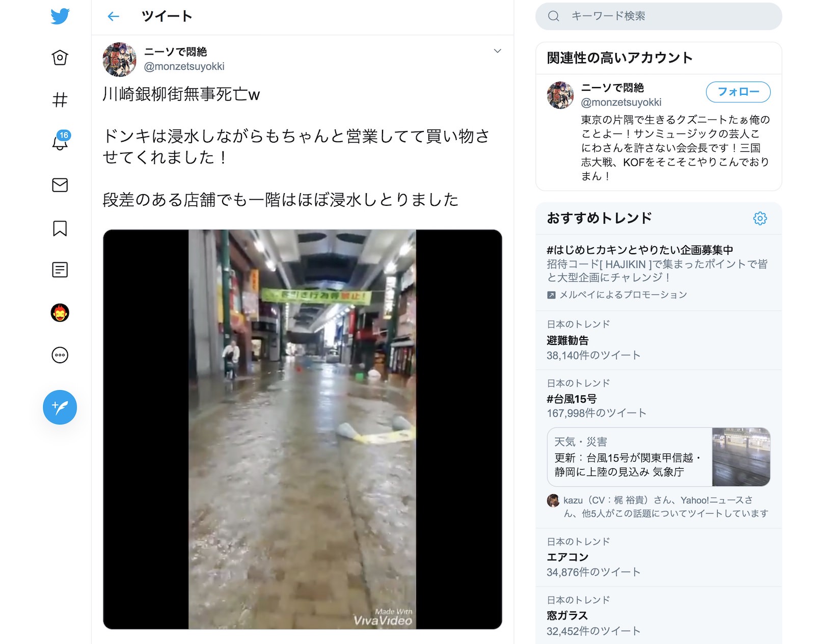Open the Home icon in sidebar
This screenshot has width=815, height=644.
[60, 58]
